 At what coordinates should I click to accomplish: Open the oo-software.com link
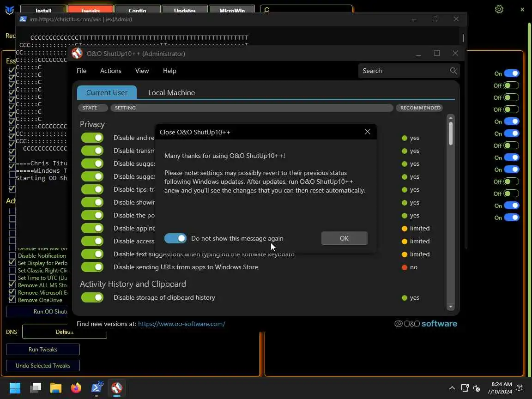(181, 324)
